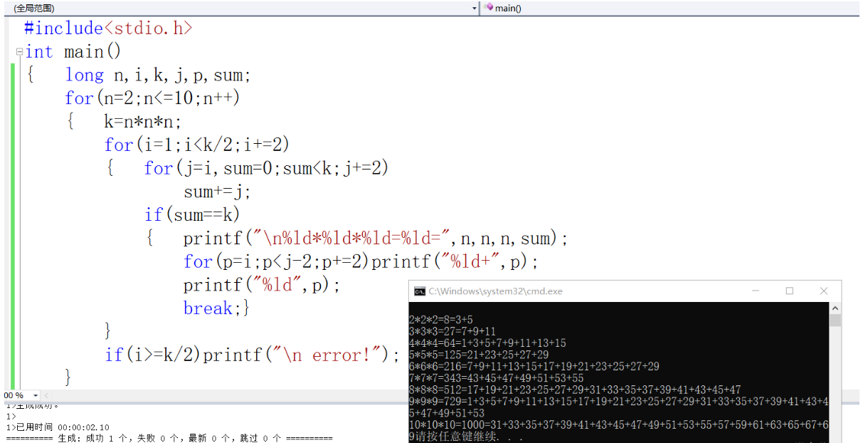This screenshot has height=443, width=868.
Task: Click the 'for(j=i,sum=0;sum<k;j+=2)' line
Action: [266, 168]
